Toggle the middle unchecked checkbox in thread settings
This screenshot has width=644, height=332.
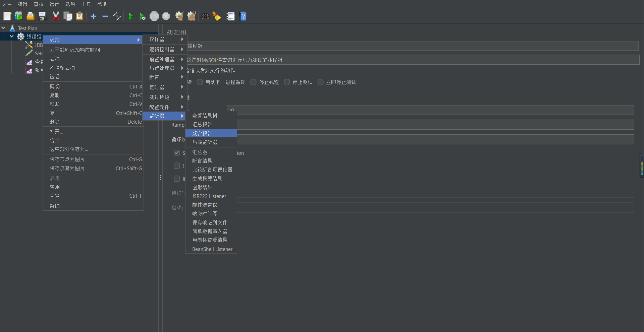tap(177, 166)
